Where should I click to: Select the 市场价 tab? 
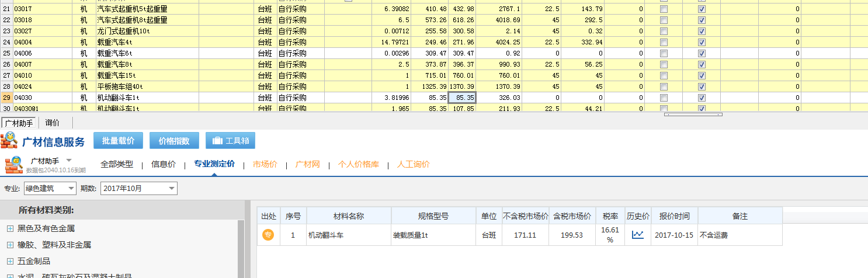tap(265, 164)
